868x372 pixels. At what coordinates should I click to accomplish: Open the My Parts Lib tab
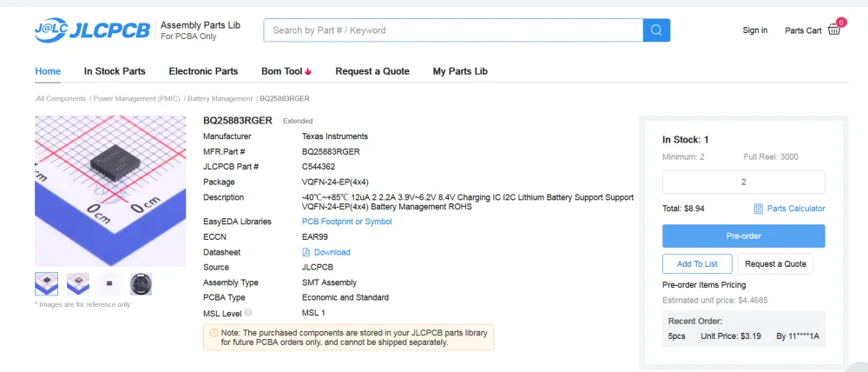(x=460, y=71)
